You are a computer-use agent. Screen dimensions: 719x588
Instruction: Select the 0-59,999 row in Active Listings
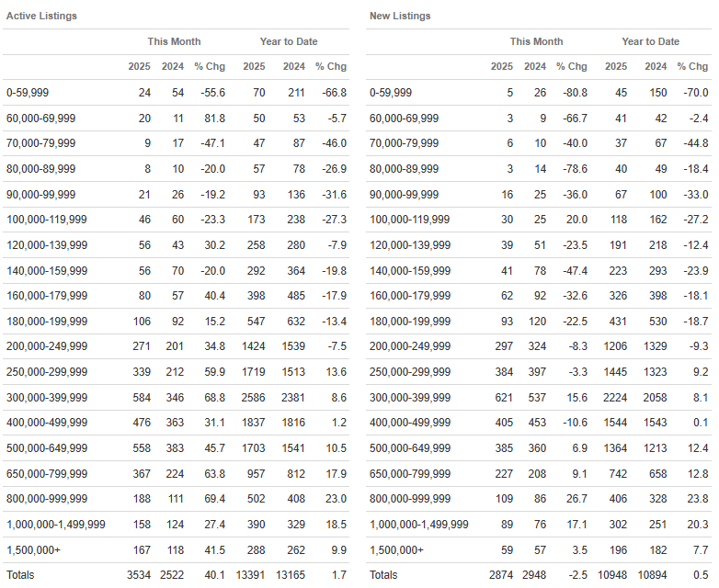[x=177, y=93]
